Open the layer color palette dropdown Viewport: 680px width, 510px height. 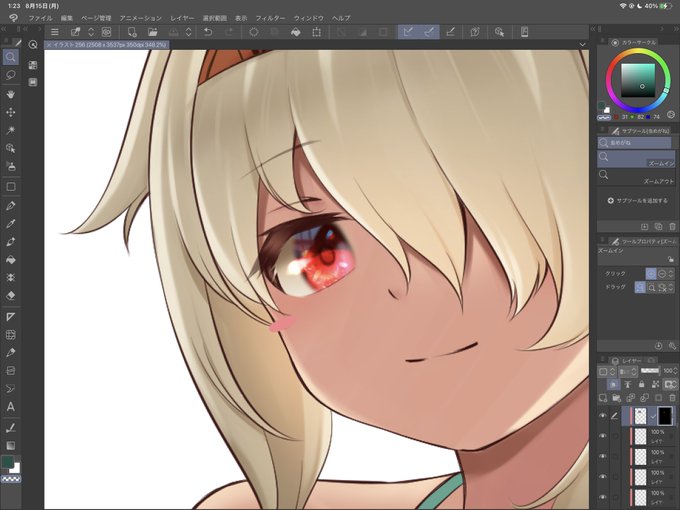[606, 371]
